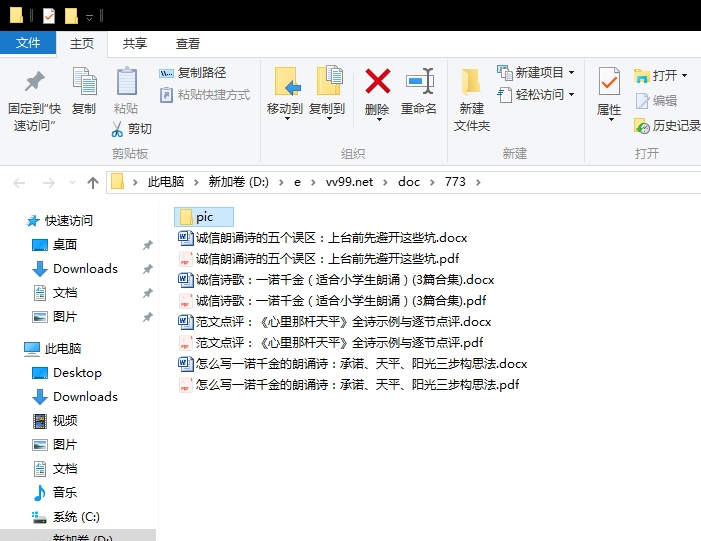The image size is (701, 541).
Task: Click new folder icon in title bar
Action: pos(71,16)
